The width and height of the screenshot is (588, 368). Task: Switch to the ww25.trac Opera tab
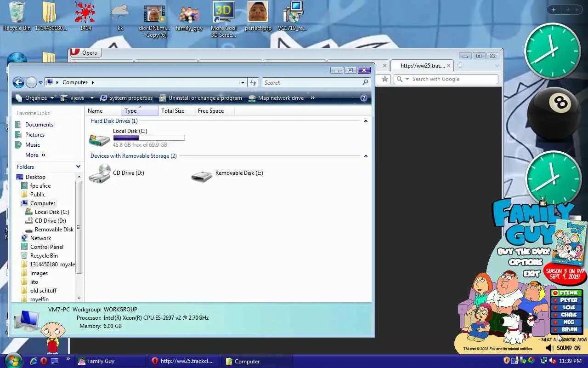click(x=422, y=66)
